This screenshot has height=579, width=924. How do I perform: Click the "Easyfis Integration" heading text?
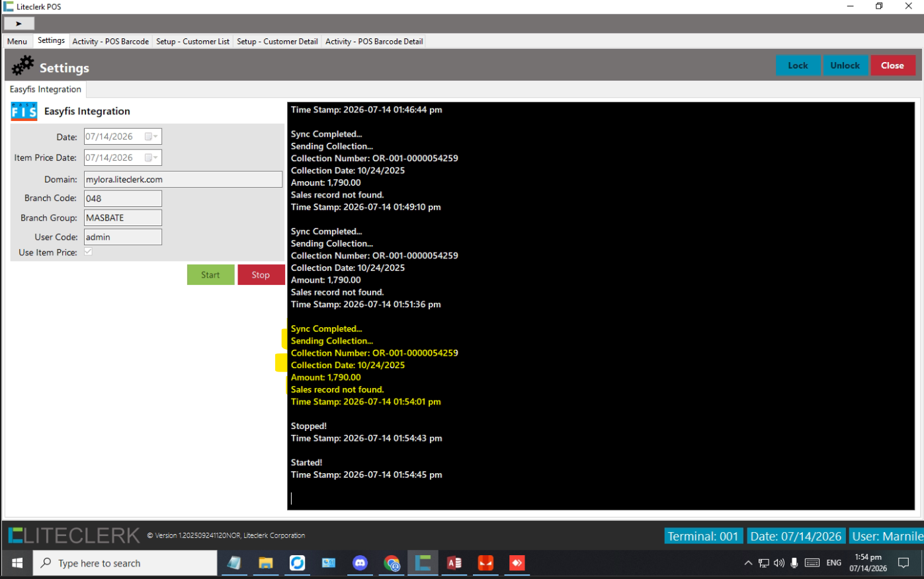point(87,111)
